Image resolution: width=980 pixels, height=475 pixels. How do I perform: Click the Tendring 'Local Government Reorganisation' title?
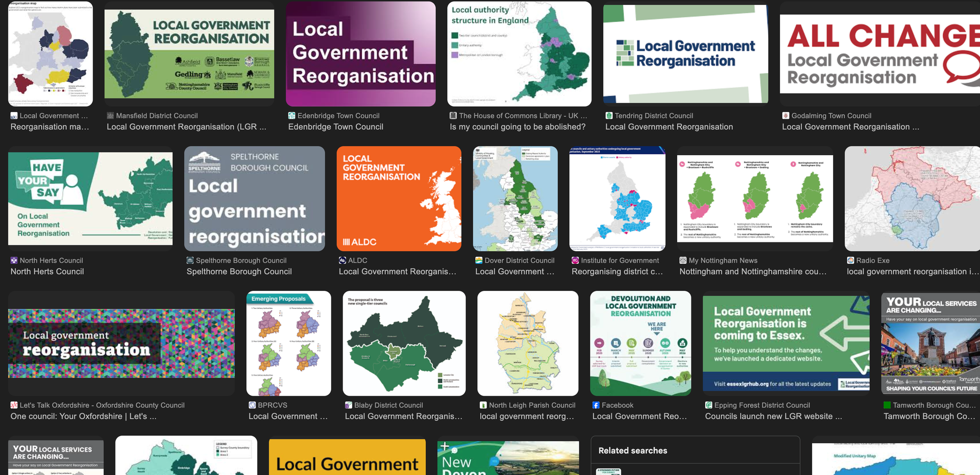(x=669, y=127)
